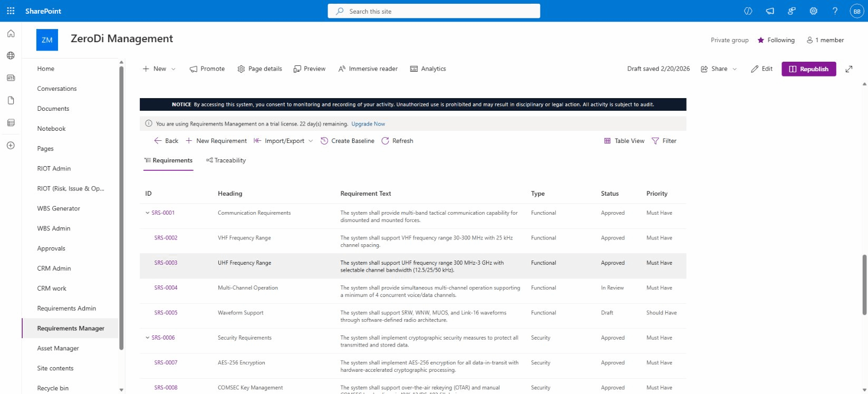868x394 pixels.
Task: Click the Edit page button
Action: click(761, 69)
